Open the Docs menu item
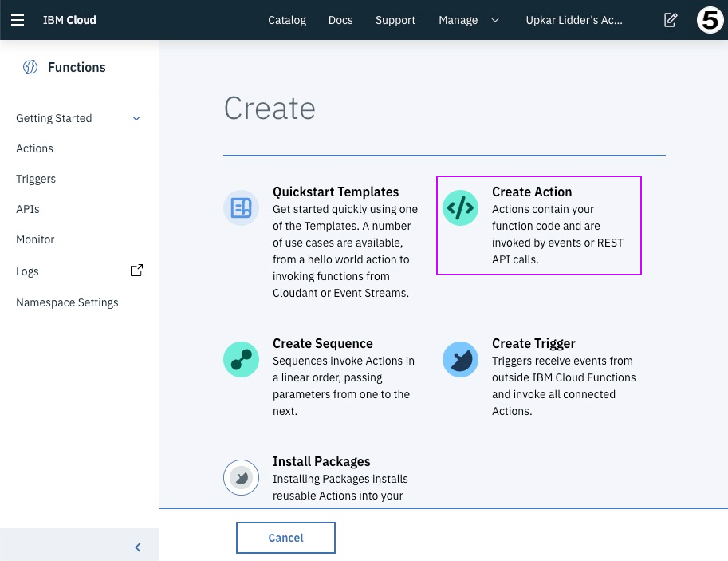 (340, 20)
